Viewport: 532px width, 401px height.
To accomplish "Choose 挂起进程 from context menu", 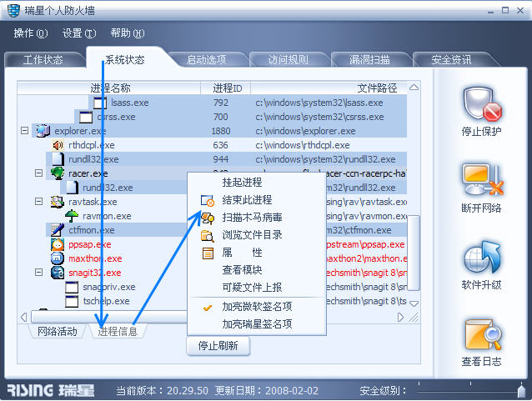I will [257, 183].
